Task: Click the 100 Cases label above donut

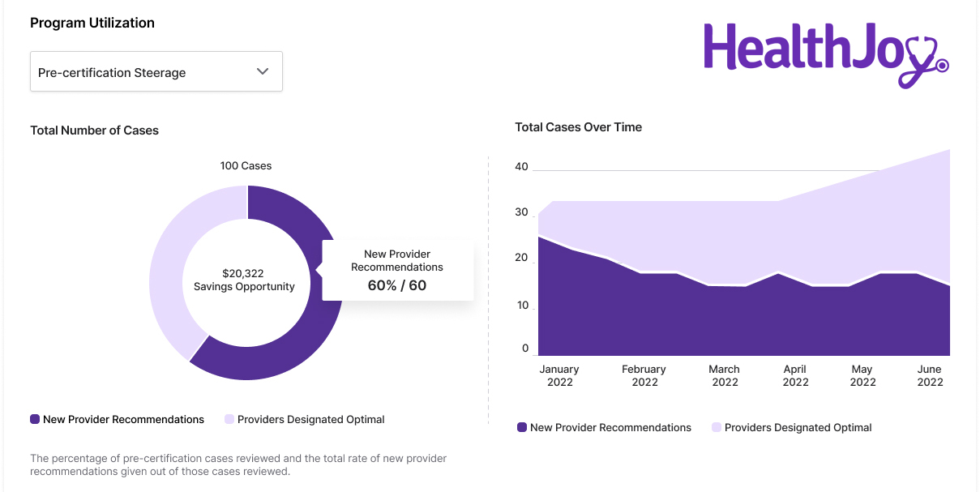Action: [x=246, y=165]
